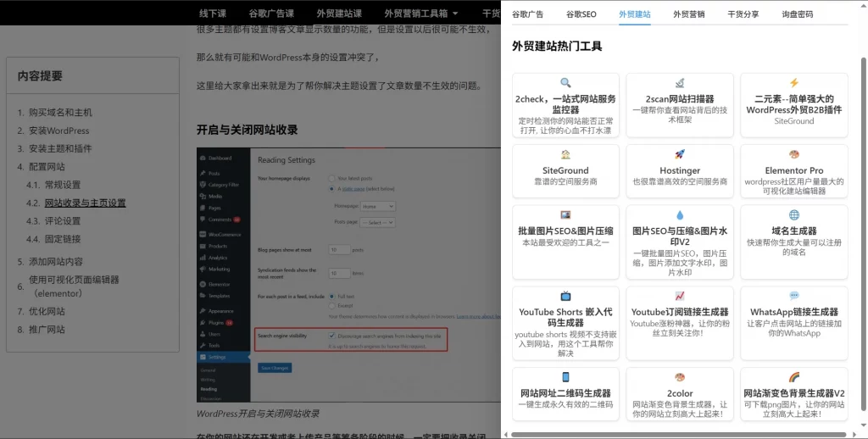Go to 常规设置 subsection in outline
The height and width of the screenshot is (439, 868).
click(x=63, y=185)
